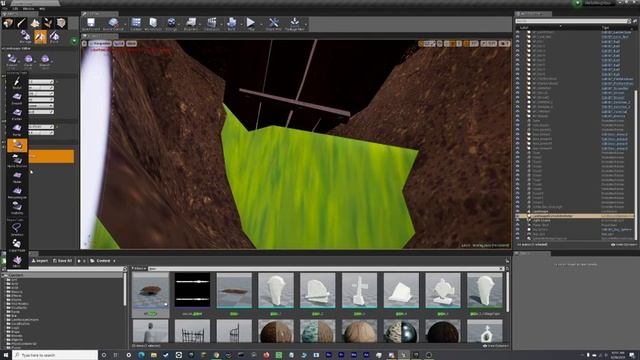Image resolution: width=640 pixels, height=360 pixels.
Task: Pick the Sculpt tool from tool list
Action: [17, 83]
